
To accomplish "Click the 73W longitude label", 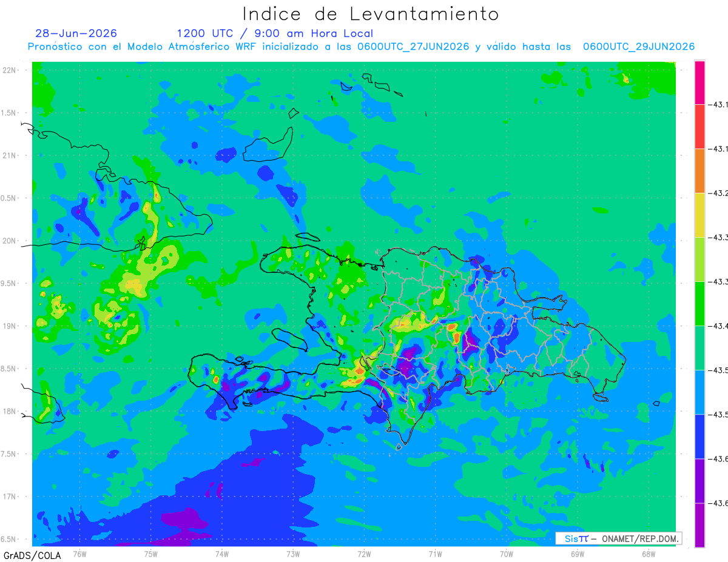I will 293,554.
